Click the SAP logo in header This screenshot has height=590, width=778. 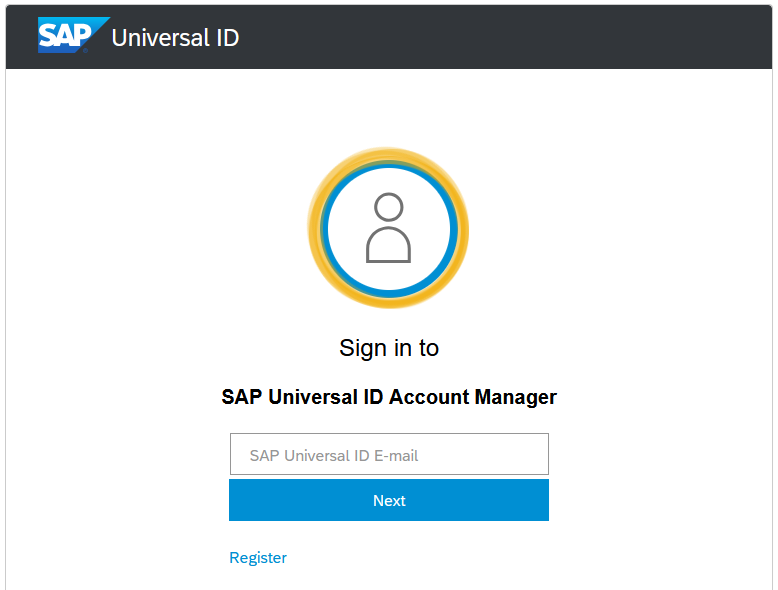click(x=73, y=35)
